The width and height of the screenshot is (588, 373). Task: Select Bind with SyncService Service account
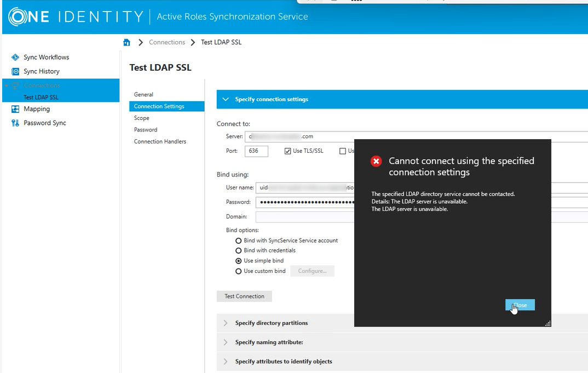[x=238, y=240]
